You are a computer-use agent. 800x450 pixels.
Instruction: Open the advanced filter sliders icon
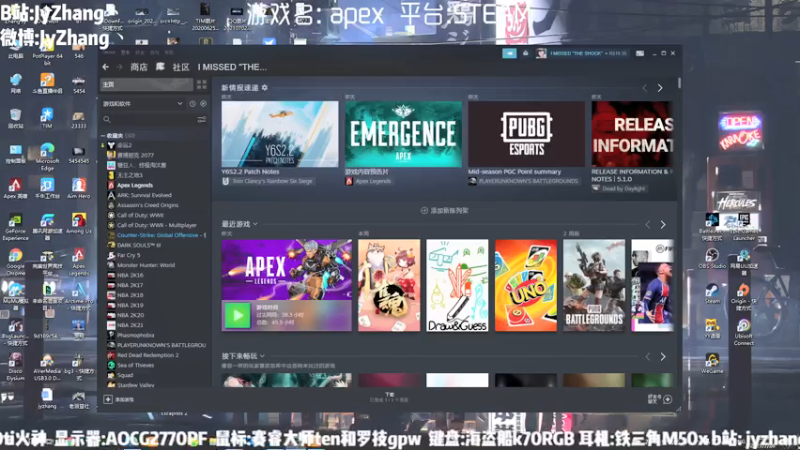(202, 119)
